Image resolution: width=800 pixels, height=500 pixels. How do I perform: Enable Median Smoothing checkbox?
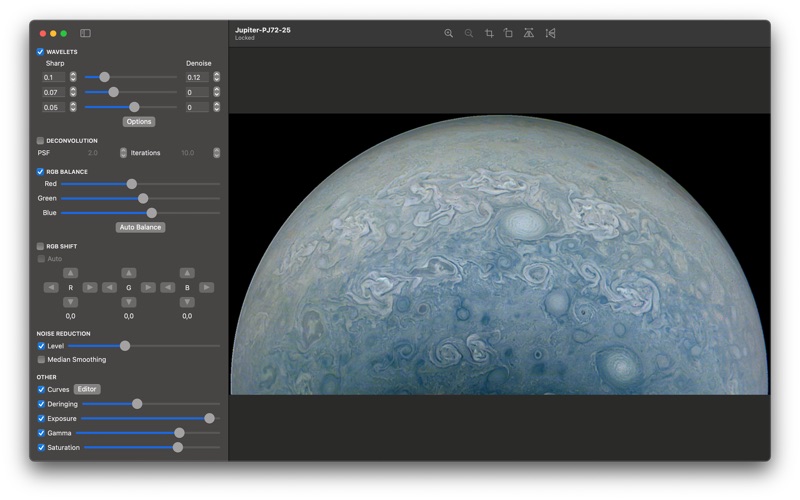(41, 359)
